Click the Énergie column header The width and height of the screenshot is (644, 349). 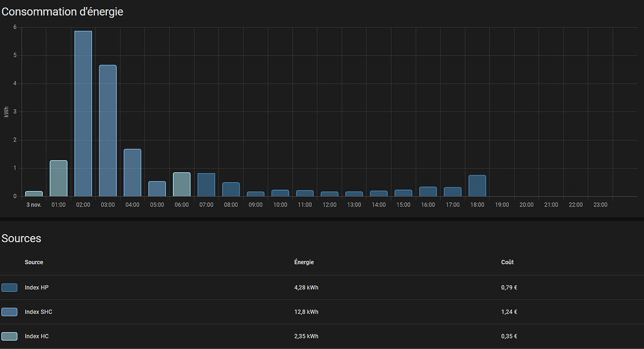pos(304,262)
